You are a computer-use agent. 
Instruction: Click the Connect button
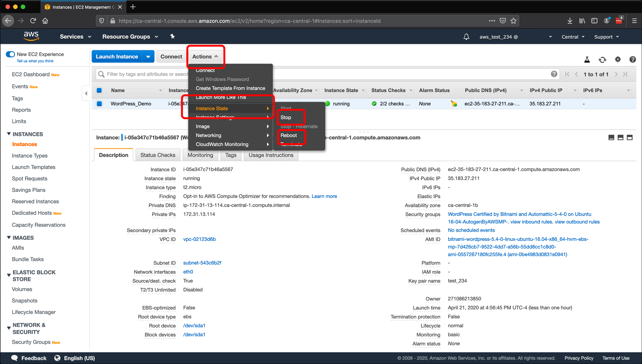coord(171,57)
